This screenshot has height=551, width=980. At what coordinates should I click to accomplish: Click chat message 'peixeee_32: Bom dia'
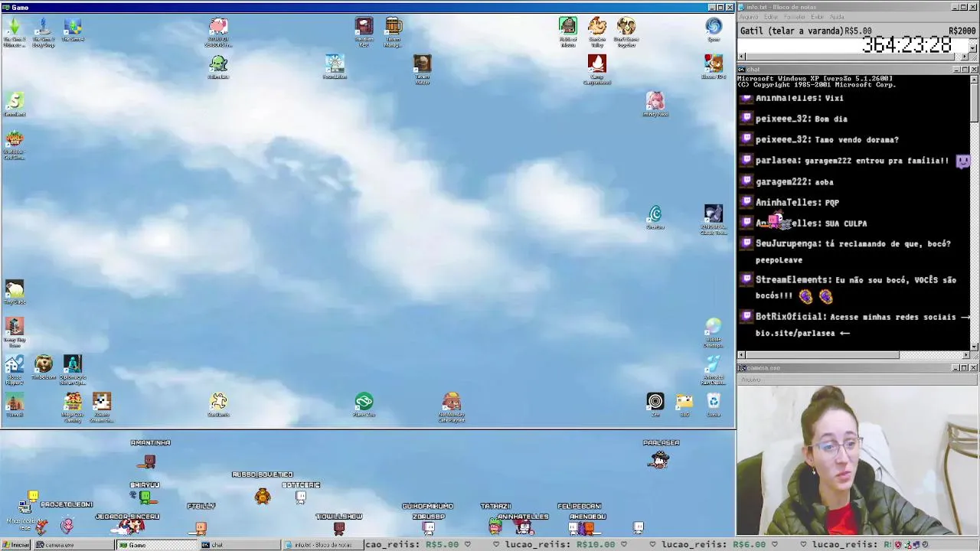coord(801,119)
